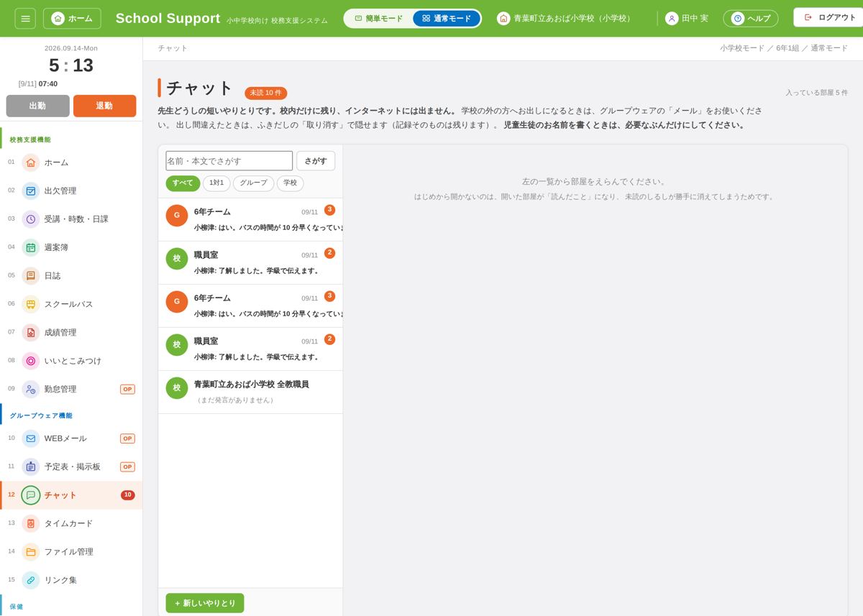The width and height of the screenshot is (863, 616).
Task: Open 出欠管理 attendance icon
Action: tap(31, 190)
